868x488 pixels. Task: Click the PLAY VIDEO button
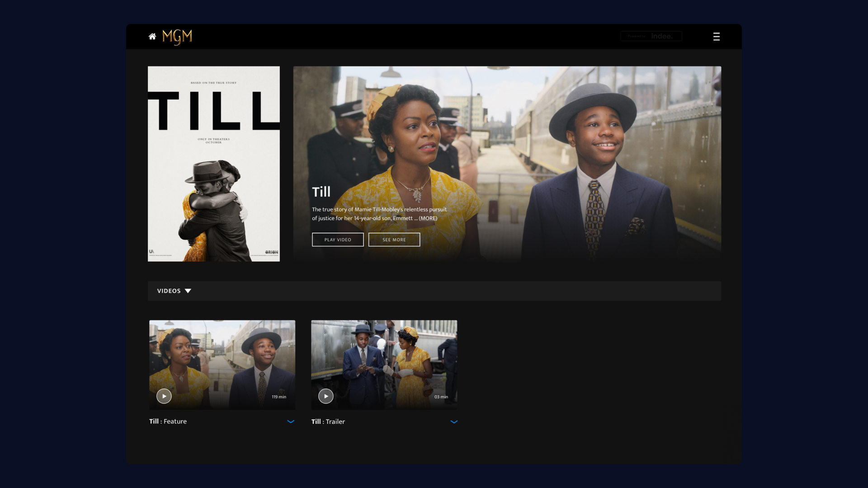tap(338, 240)
